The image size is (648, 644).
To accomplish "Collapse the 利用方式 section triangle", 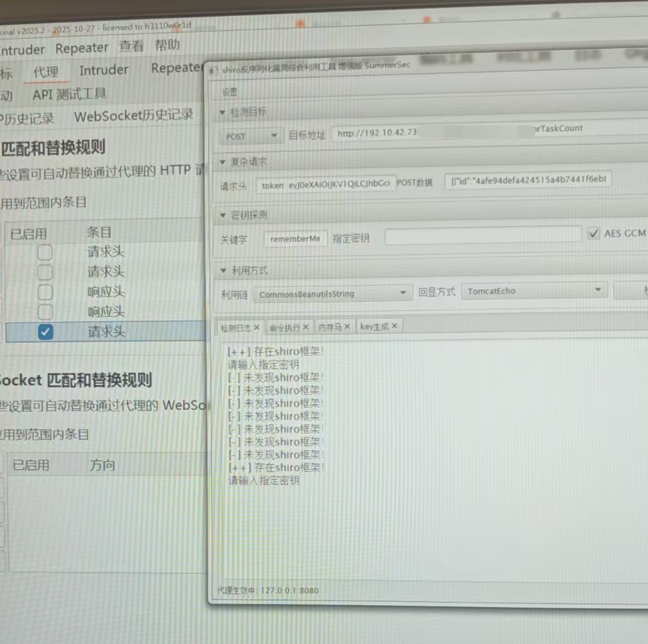I will tap(223, 270).
